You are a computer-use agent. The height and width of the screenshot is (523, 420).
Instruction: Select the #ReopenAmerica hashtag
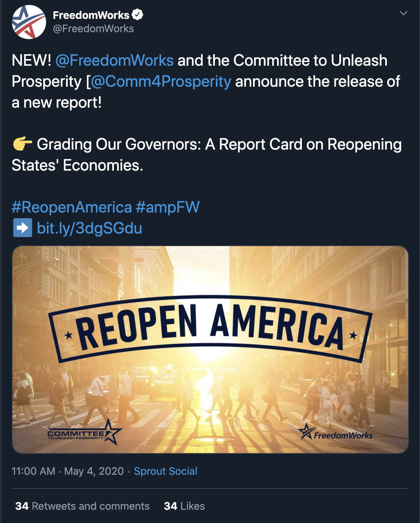72,207
